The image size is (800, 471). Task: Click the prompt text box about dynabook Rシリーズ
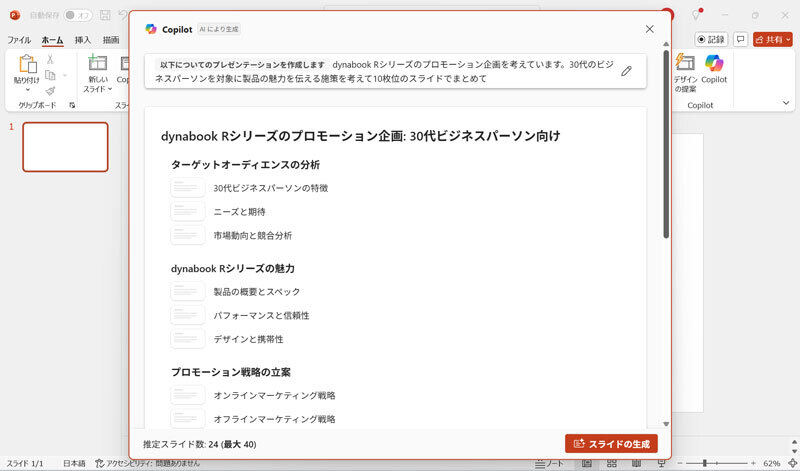click(x=395, y=71)
